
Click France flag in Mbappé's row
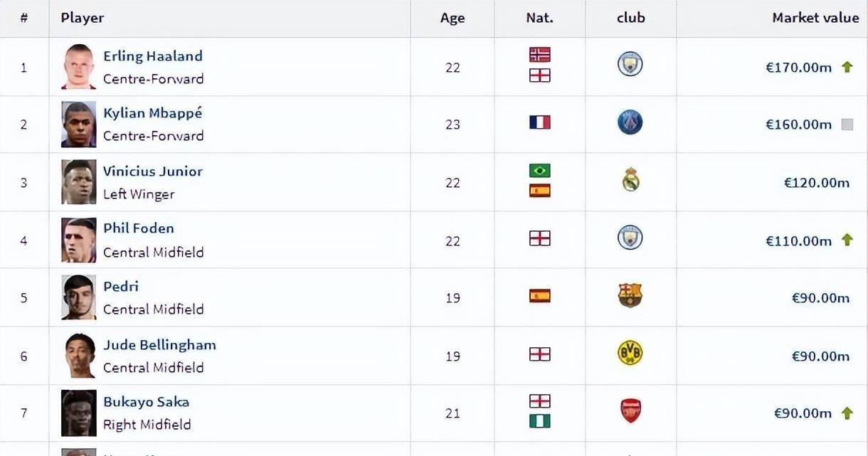[x=540, y=122]
